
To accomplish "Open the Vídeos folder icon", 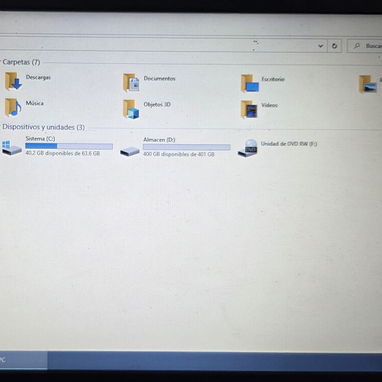I will (249, 109).
